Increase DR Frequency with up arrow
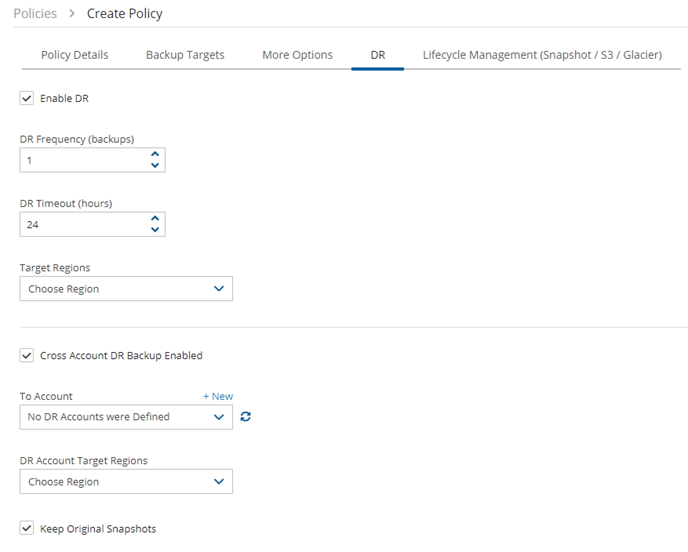 pos(155,154)
